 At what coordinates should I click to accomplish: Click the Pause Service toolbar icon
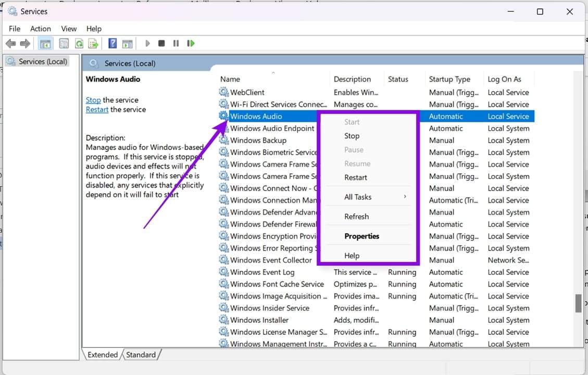[x=176, y=44]
